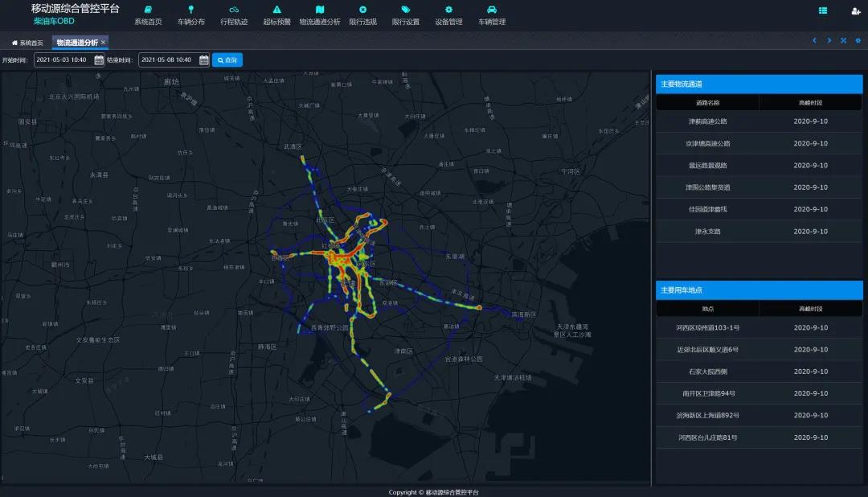
Task: Close the 物流通道分析 tab
Action: pos(103,42)
